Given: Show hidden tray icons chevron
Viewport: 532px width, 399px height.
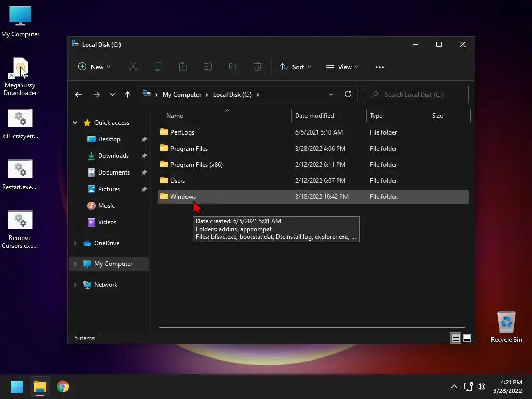Looking at the screenshot, I should click(x=454, y=387).
